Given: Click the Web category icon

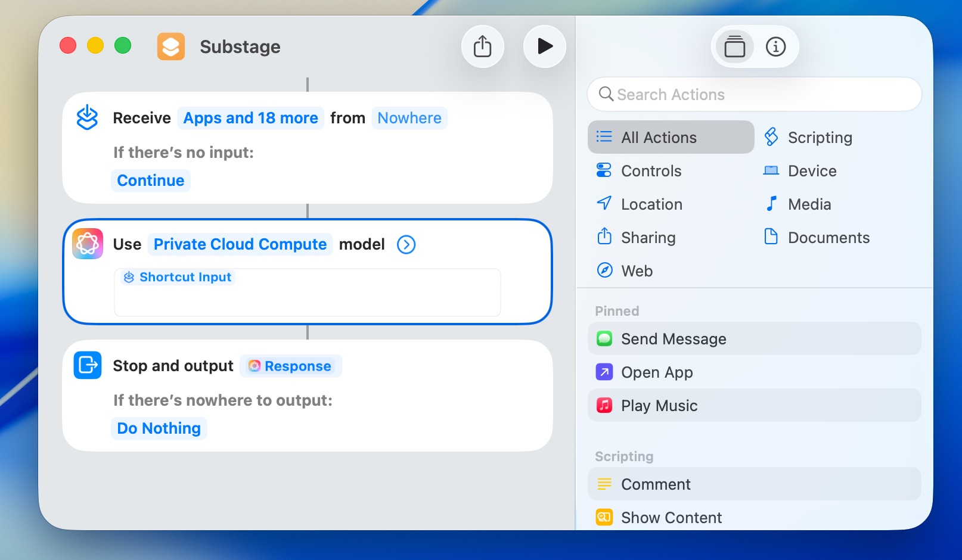Looking at the screenshot, I should click(x=604, y=270).
